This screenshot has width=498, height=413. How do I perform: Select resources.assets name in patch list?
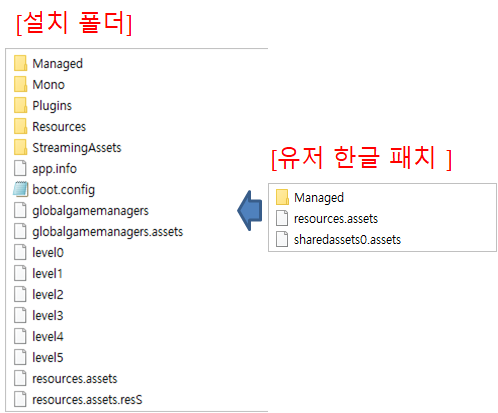[336, 219]
